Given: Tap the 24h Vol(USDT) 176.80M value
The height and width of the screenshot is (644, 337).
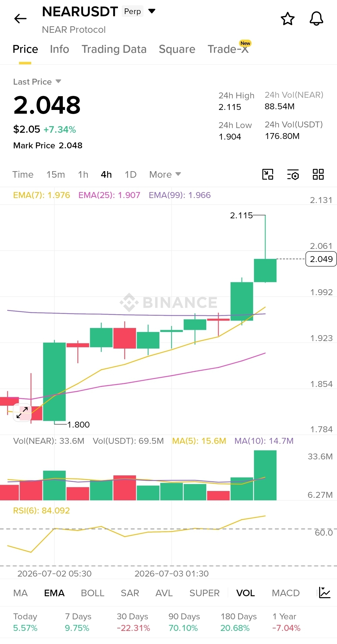Looking at the screenshot, I should [282, 136].
